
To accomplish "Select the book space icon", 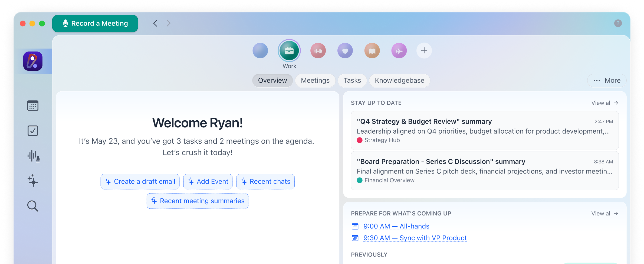I will [372, 51].
